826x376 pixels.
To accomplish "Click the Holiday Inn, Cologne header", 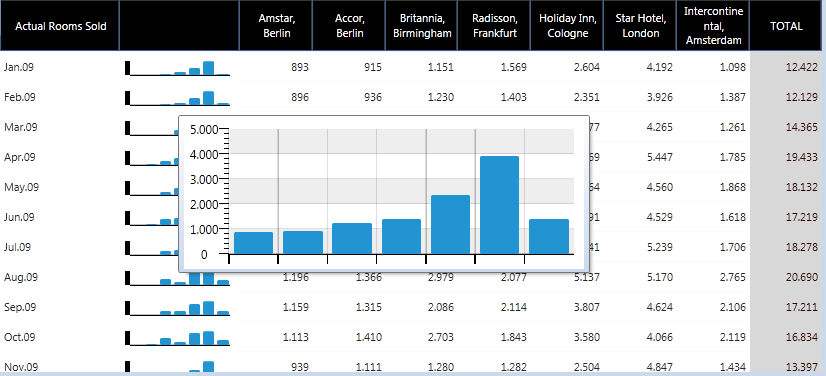I will (x=567, y=26).
